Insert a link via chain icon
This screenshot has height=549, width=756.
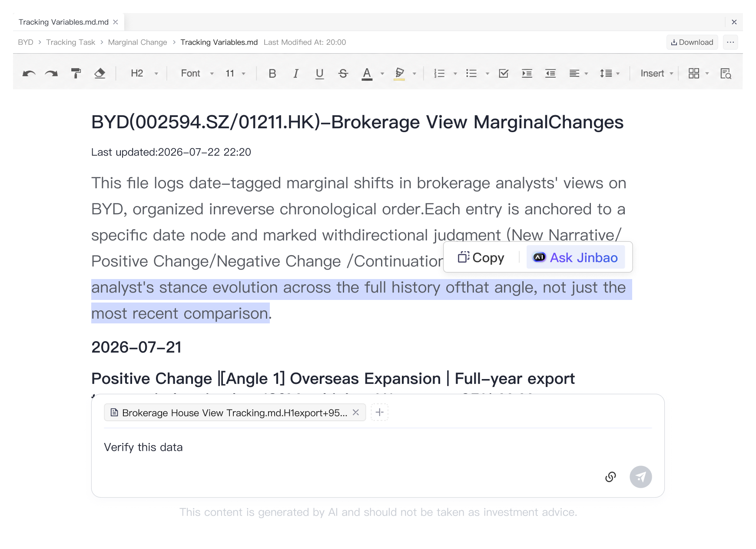610,477
